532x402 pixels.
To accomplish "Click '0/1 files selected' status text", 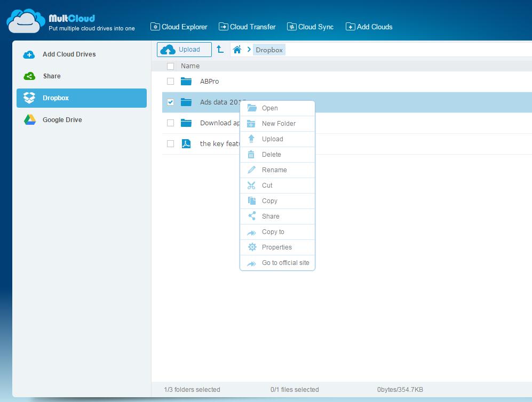I will tap(295, 389).
